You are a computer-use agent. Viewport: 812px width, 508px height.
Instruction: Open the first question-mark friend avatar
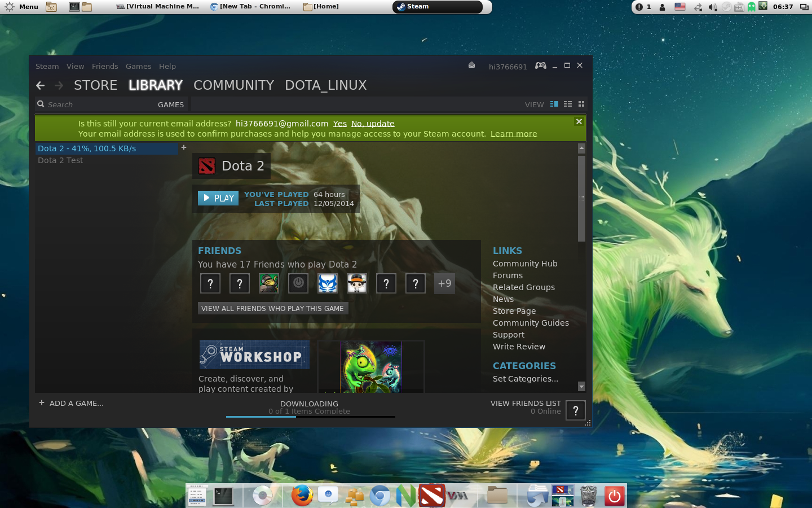point(210,283)
